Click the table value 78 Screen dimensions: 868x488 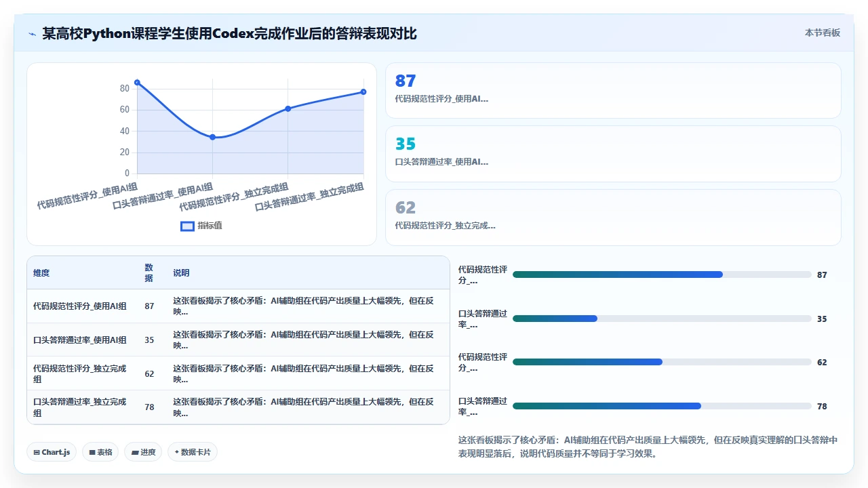(x=149, y=407)
